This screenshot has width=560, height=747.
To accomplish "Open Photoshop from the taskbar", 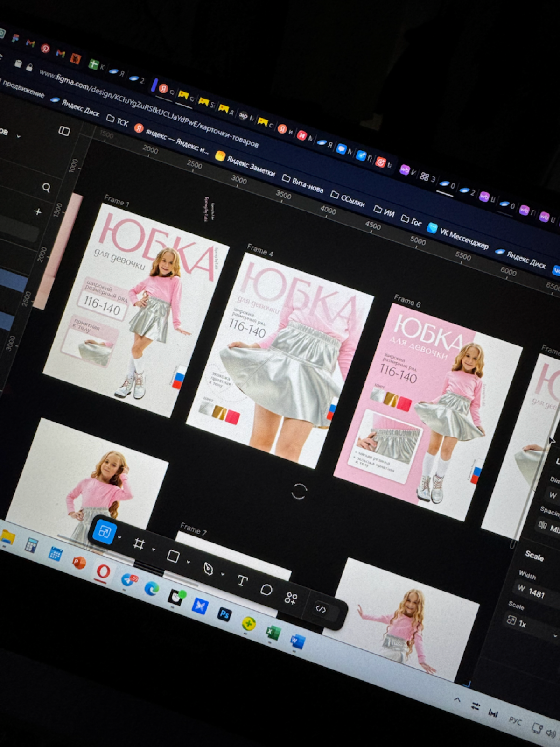I will pyautogui.click(x=224, y=614).
